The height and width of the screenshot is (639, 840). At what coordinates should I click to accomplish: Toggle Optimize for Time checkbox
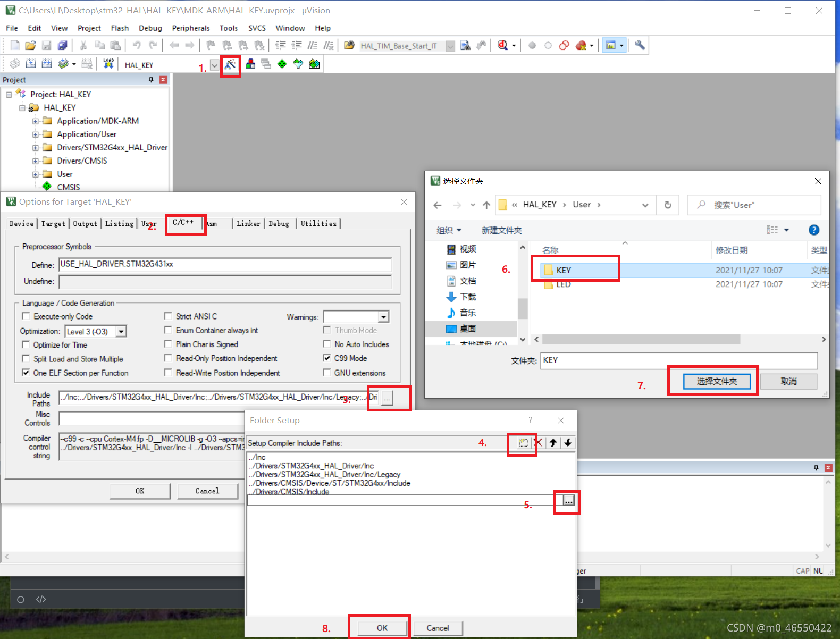tap(26, 344)
